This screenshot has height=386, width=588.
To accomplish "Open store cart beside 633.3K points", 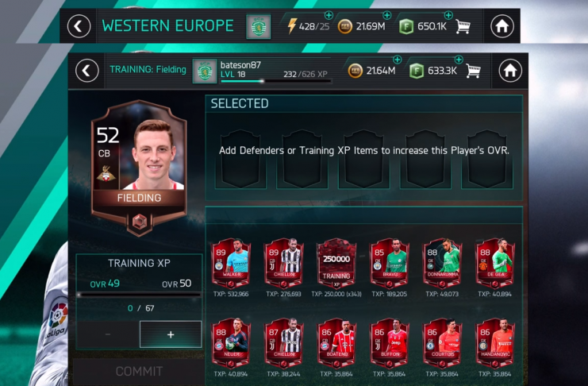I will point(473,71).
